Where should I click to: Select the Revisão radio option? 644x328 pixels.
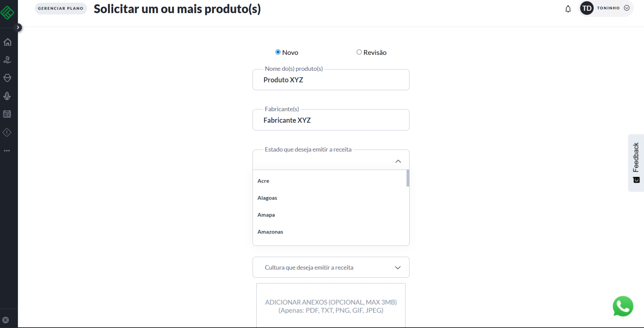coord(359,52)
